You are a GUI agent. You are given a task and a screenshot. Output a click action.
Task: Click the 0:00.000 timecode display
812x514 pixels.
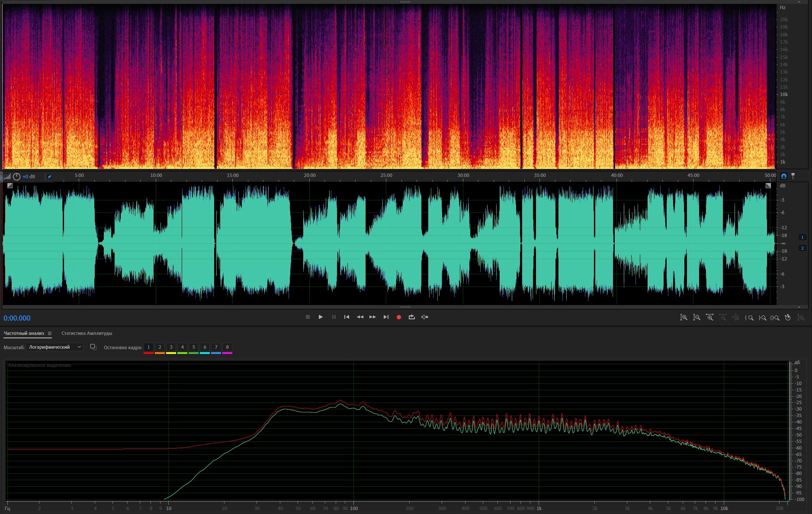point(17,318)
